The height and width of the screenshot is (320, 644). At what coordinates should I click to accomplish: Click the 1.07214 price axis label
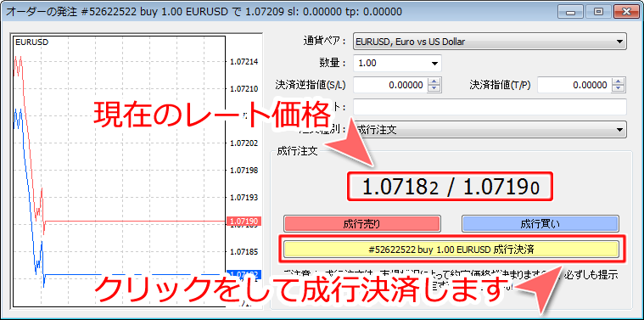(x=244, y=62)
